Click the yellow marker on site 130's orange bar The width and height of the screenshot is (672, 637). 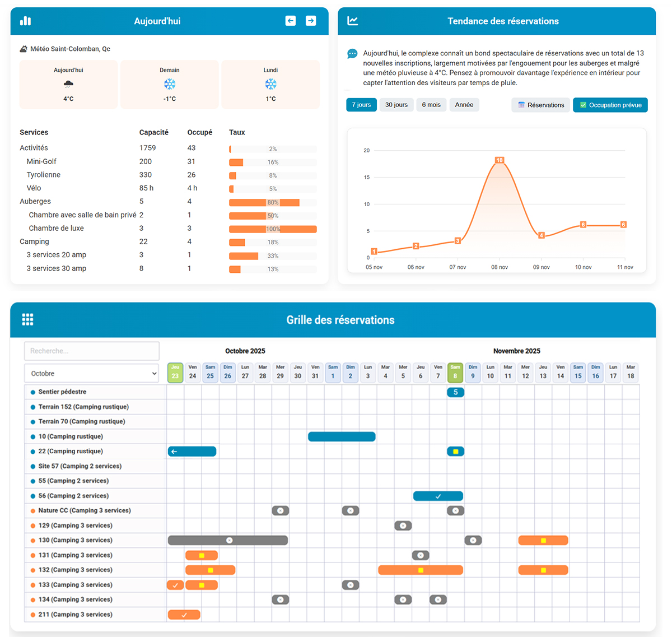[x=543, y=540]
